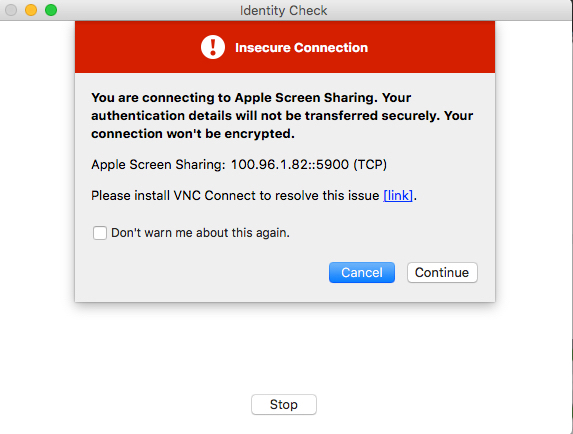Open the VNC Connect install [link]

click(x=398, y=195)
